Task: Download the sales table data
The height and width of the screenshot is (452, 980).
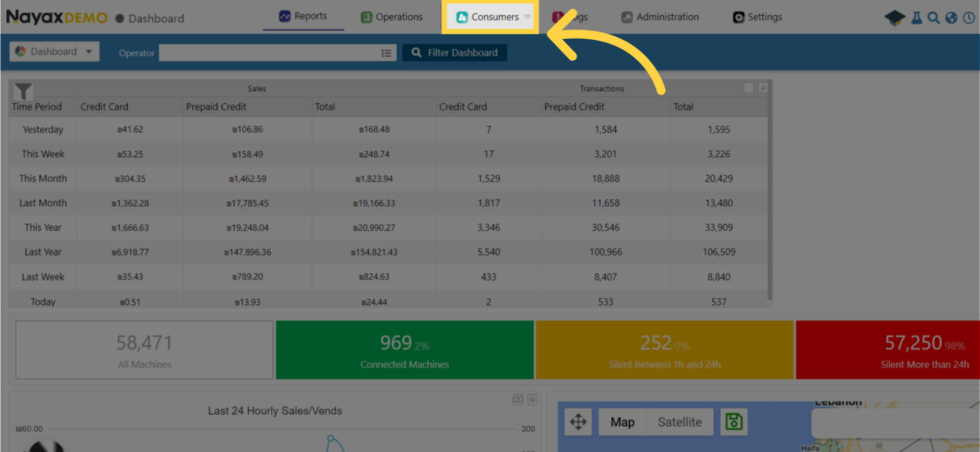Action: click(x=763, y=88)
